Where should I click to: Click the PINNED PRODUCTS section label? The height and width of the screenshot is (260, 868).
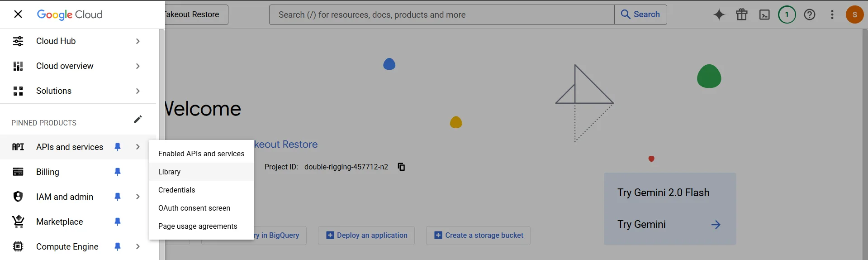pos(44,123)
